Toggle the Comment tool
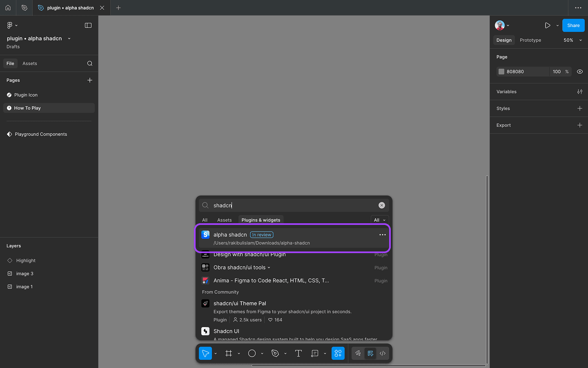Image resolution: width=588 pixels, height=368 pixels. coord(315,353)
